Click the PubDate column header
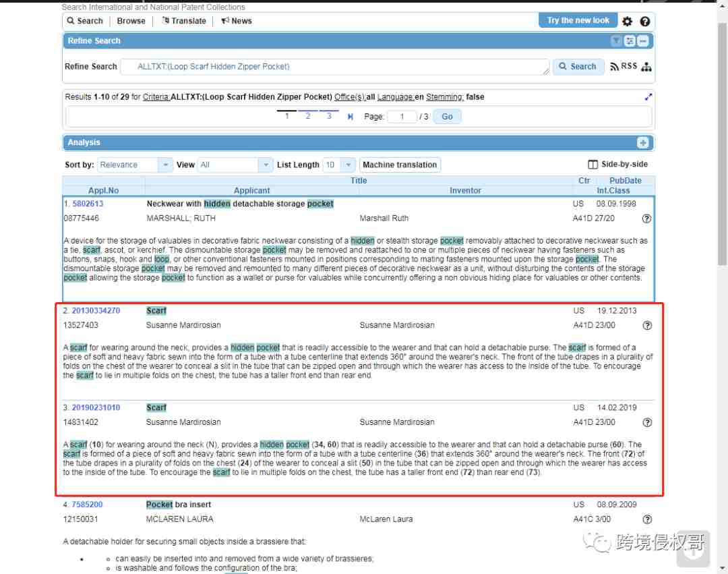Screen dimensions: 728x574 625,181
